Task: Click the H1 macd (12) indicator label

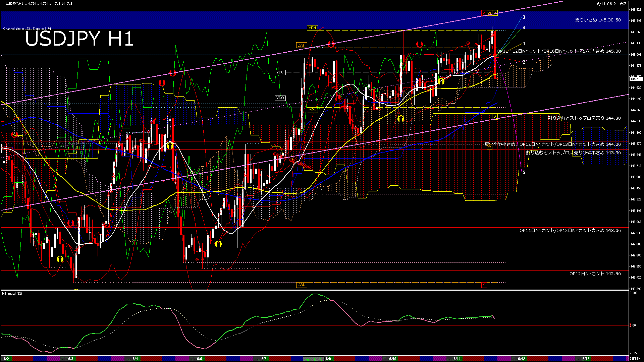Action: (x=12, y=294)
